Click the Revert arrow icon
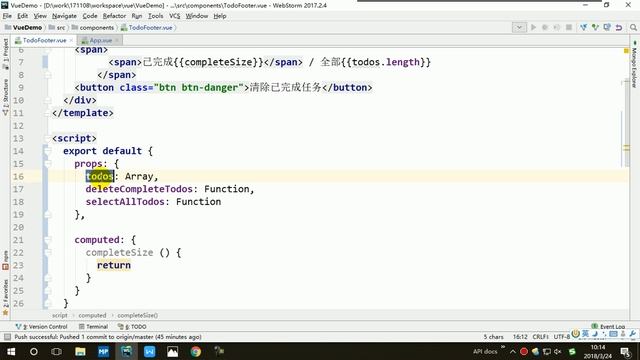Image resolution: width=640 pixels, height=360 pixels. (619, 27)
